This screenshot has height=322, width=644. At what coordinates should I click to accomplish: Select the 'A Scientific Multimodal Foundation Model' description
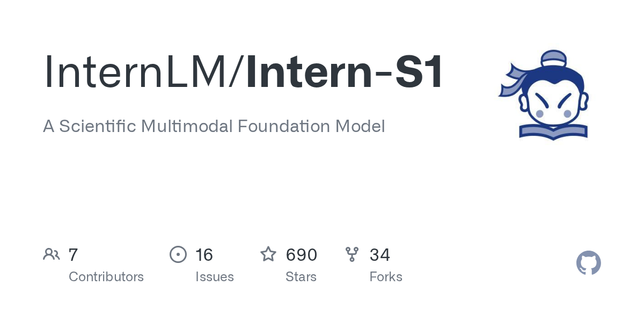pyautogui.click(x=214, y=127)
